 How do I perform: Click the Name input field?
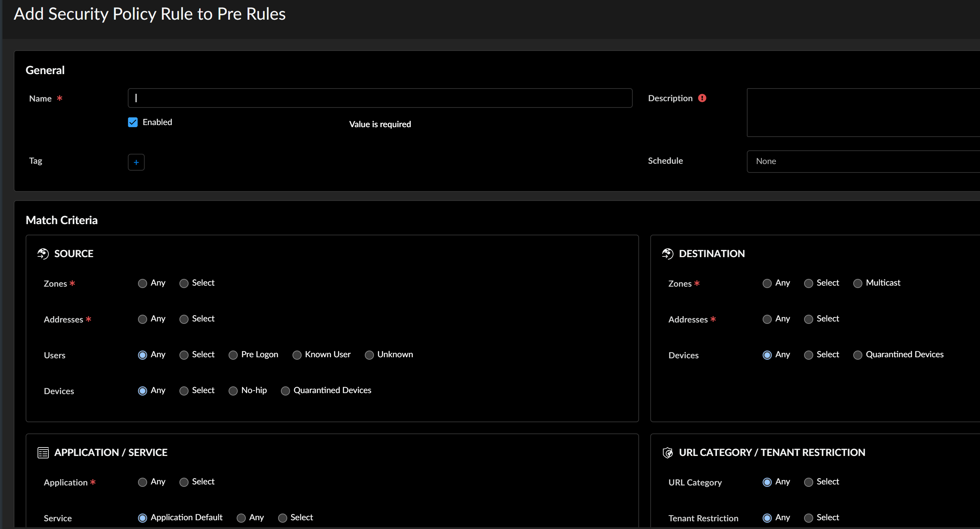[380, 98]
